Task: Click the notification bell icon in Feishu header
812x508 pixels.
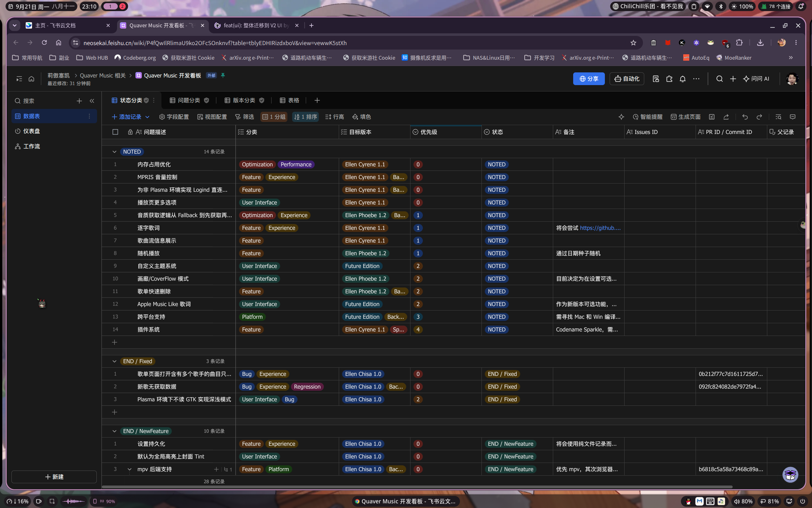Action: coord(683,79)
